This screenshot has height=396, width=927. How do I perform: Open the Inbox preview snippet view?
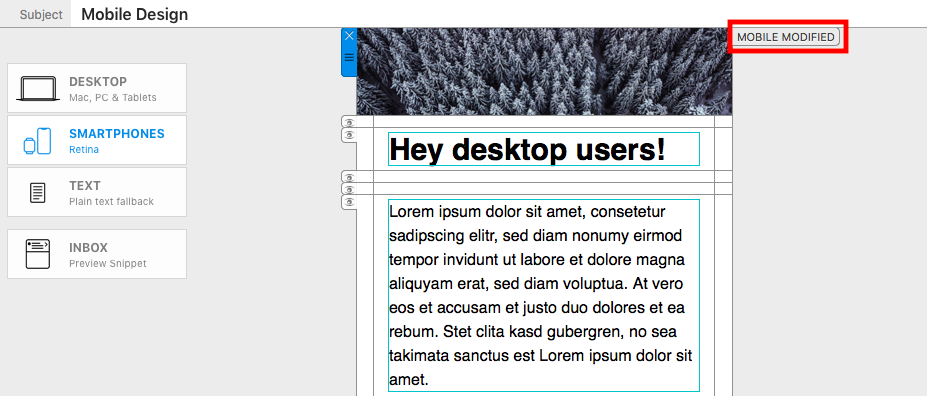(x=97, y=254)
